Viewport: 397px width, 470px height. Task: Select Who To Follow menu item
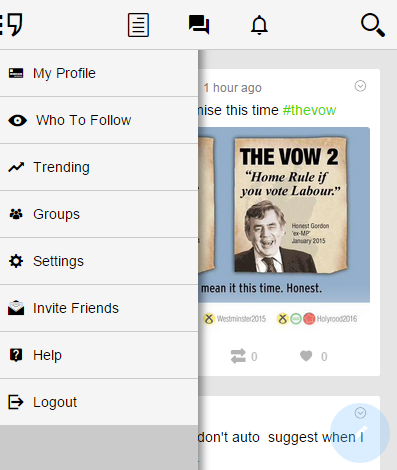[99, 120]
